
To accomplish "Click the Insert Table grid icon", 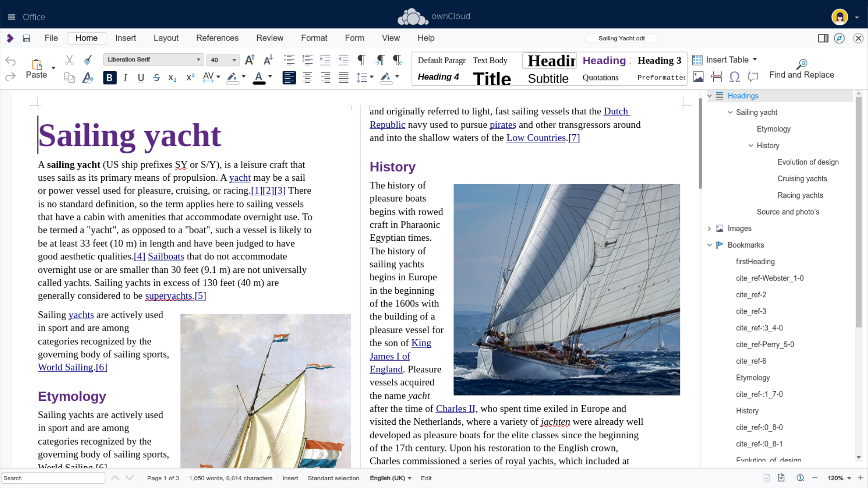I will 697,60.
